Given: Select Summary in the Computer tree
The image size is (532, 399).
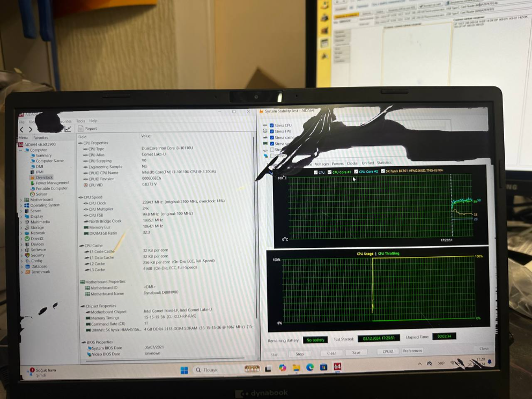Looking at the screenshot, I should point(44,156).
